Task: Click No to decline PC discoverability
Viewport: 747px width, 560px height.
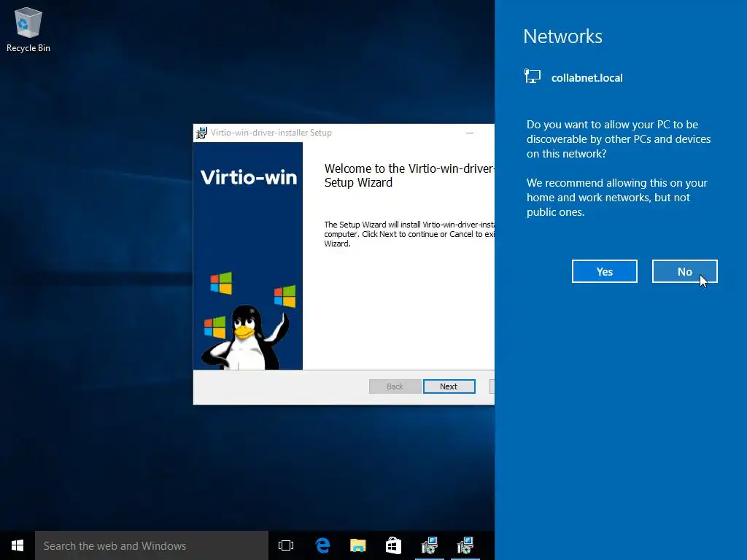Action: coord(684,271)
